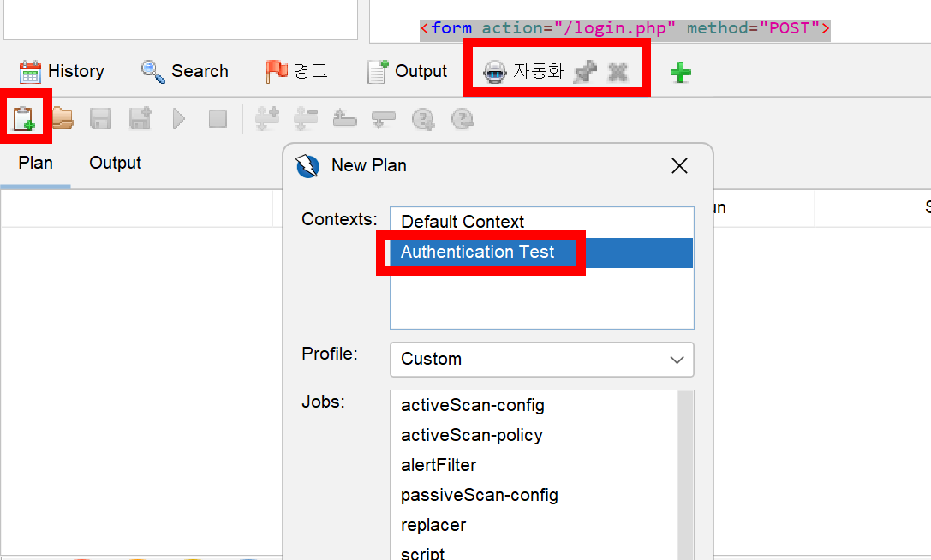Close the 자동화 tab with X icon
Screen dimensions: 931x560
(618, 72)
